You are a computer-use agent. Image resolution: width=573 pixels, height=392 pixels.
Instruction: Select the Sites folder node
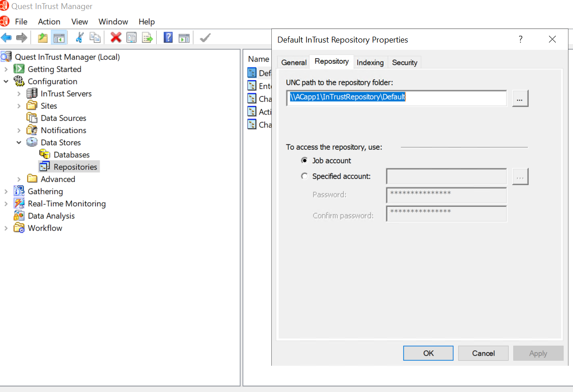pyautogui.click(x=49, y=106)
